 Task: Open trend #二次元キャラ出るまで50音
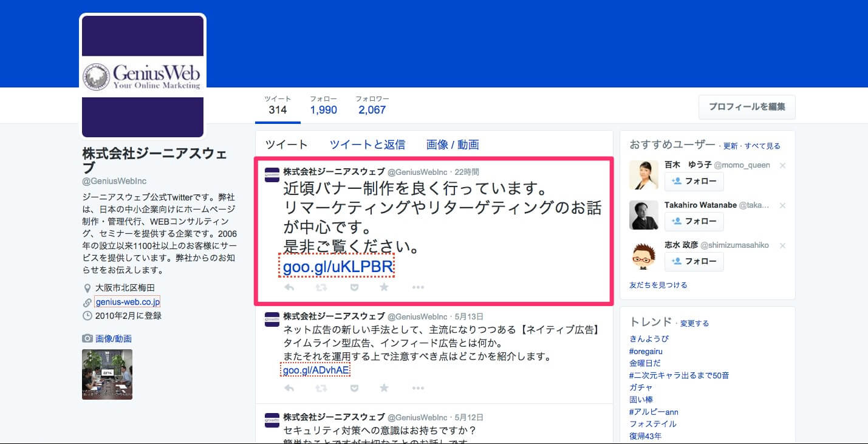click(x=680, y=375)
